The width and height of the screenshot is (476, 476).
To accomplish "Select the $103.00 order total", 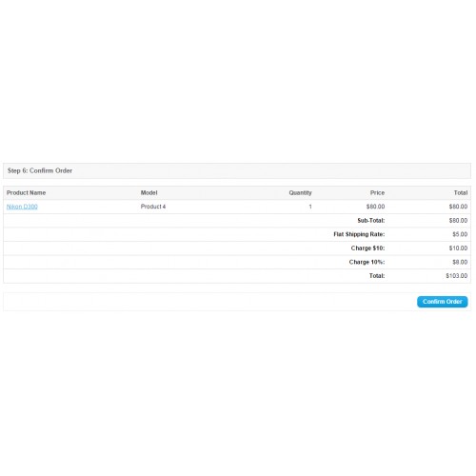I will [x=457, y=276].
